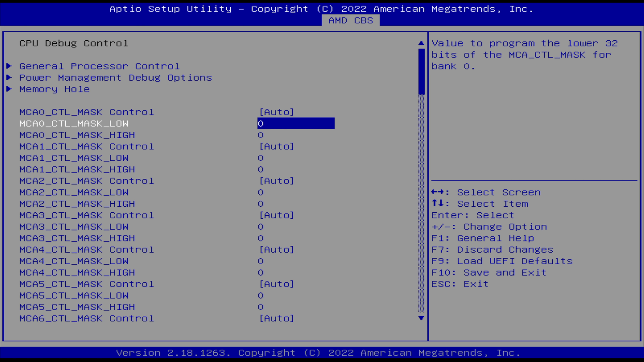Expand arrow beside Memory Hole
This screenshot has width=644, height=362.
click(x=9, y=89)
